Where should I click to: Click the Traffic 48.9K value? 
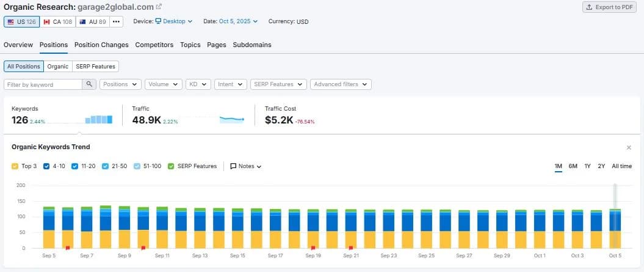[147, 120]
